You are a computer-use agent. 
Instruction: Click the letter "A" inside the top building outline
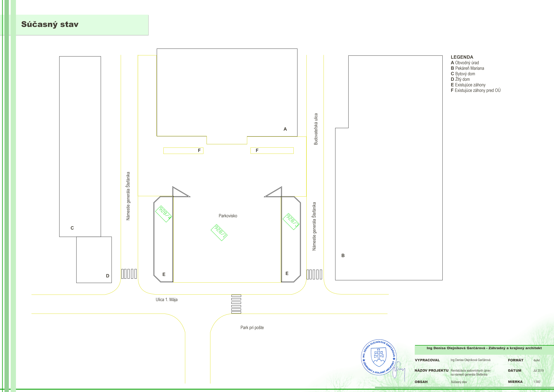pyautogui.click(x=285, y=129)
